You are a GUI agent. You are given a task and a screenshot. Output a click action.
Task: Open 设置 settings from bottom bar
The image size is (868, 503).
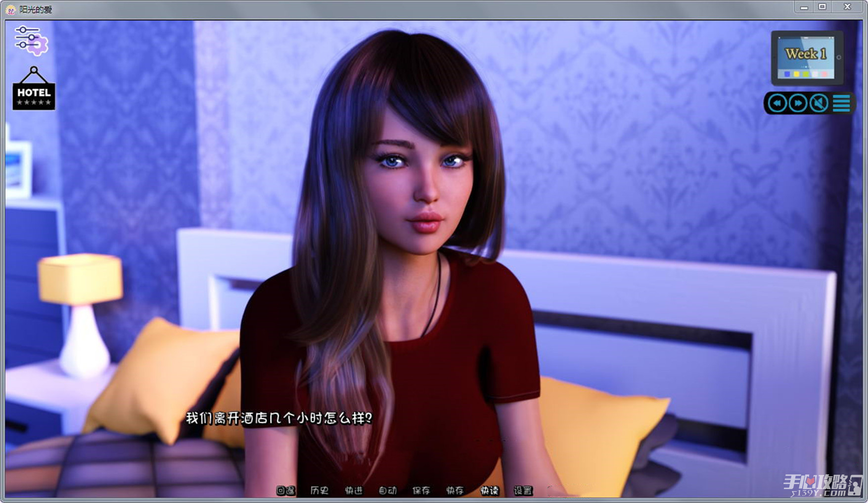pos(523,490)
